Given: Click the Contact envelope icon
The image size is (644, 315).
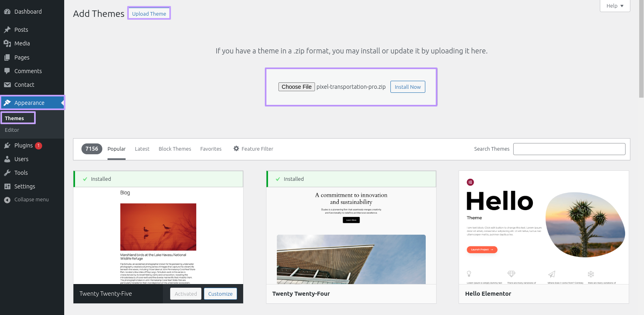Looking at the screenshot, I should pyautogui.click(x=7, y=85).
